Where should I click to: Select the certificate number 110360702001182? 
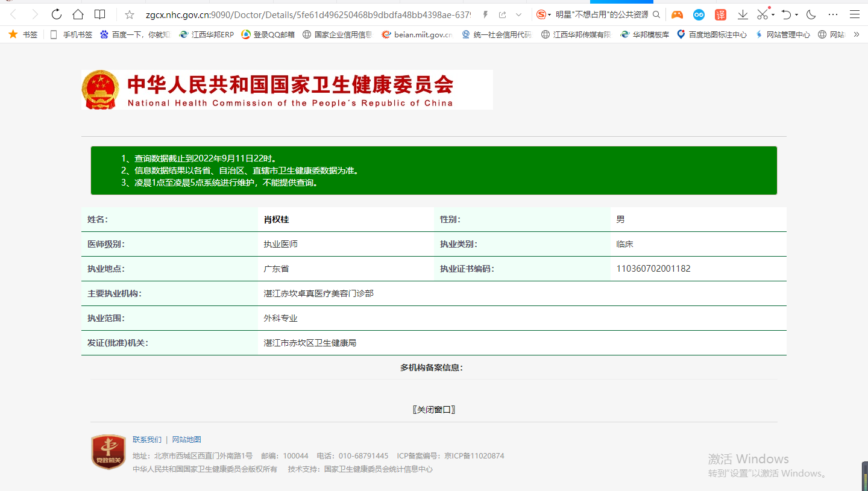pos(653,269)
